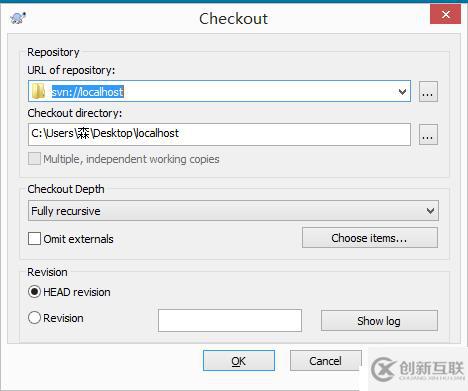The width and height of the screenshot is (468, 391).
Task: Select the HEAD revision radio button
Action: click(x=34, y=292)
